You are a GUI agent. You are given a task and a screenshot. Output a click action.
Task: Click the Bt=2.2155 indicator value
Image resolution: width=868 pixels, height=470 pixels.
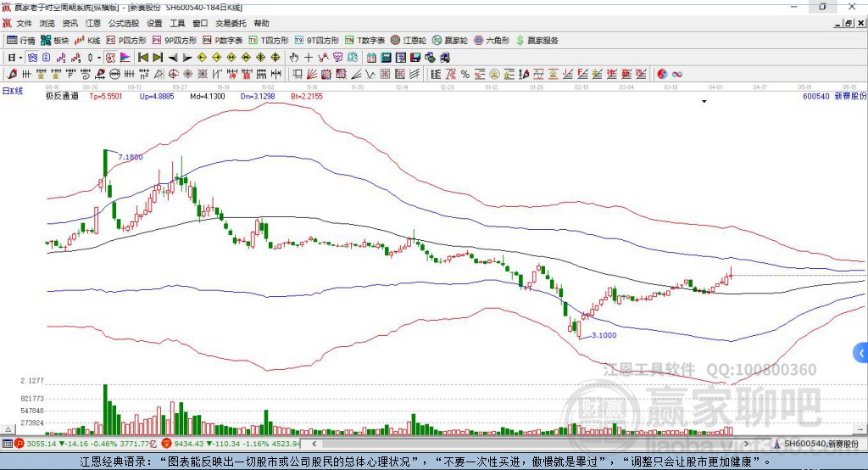[307, 96]
